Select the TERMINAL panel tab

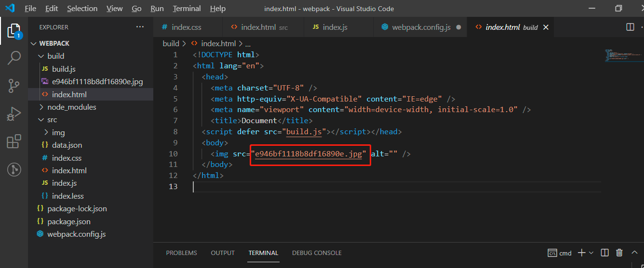[x=263, y=253]
